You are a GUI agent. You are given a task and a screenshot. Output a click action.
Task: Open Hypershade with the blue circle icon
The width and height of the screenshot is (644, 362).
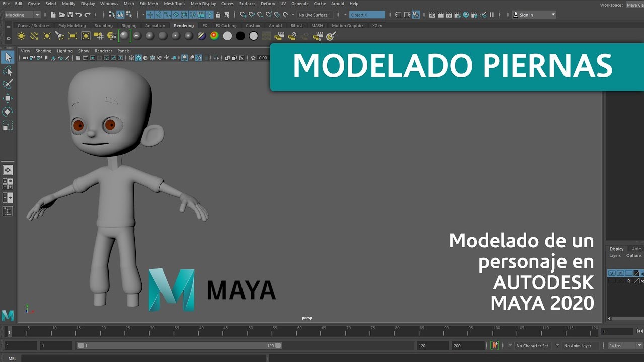466,15
